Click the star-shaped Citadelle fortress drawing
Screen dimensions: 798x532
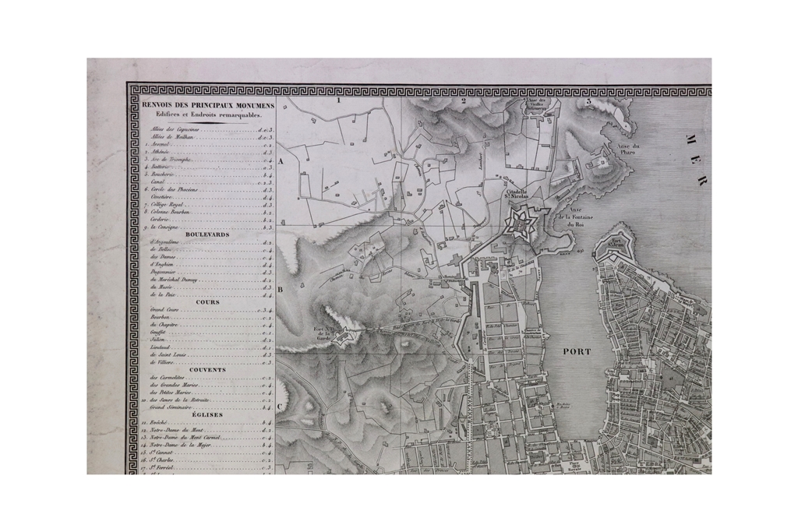[x=520, y=222]
